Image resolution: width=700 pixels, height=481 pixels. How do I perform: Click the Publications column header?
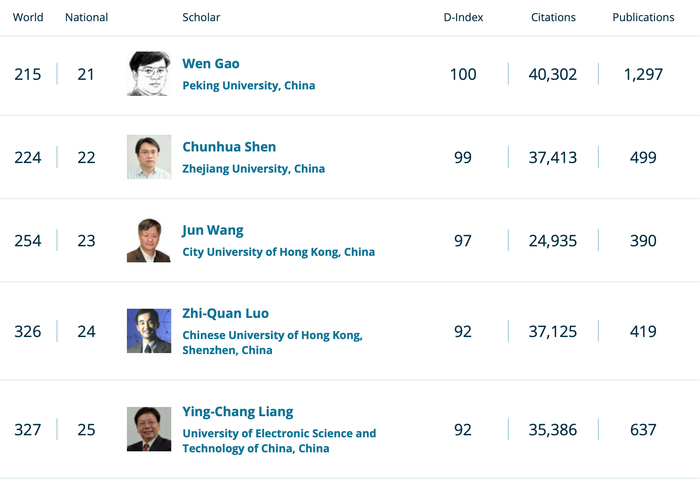(643, 17)
